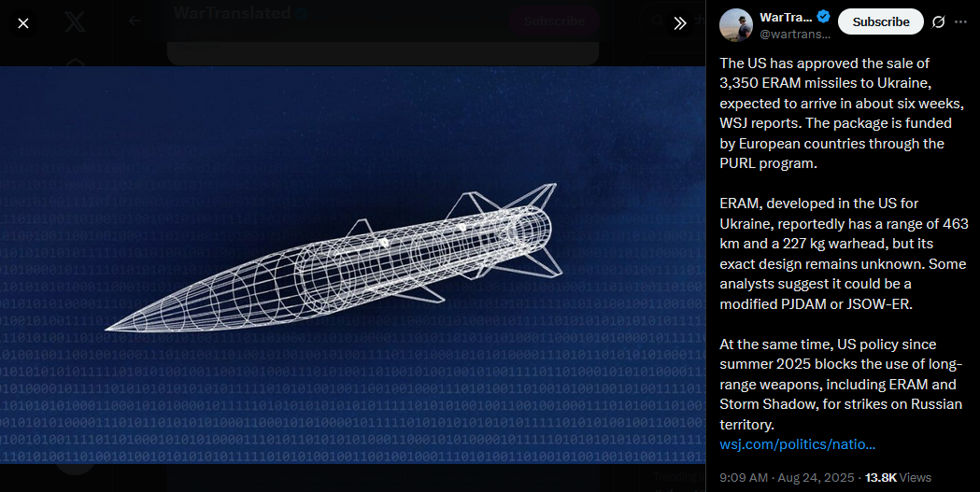The image size is (980, 492).
Task: Click the 13.8K Views count
Action: click(x=898, y=478)
